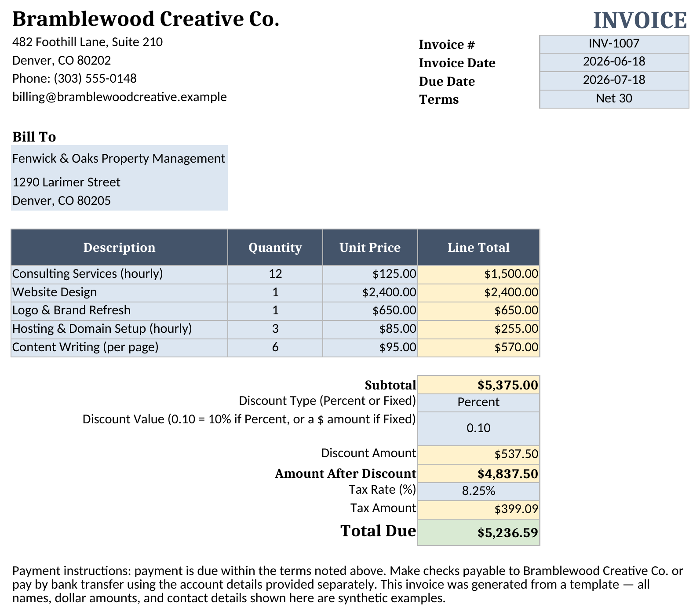Image resolution: width=700 pixels, height=615 pixels.
Task: Select the invoice date 2026-06-18 cell
Action: 614,62
